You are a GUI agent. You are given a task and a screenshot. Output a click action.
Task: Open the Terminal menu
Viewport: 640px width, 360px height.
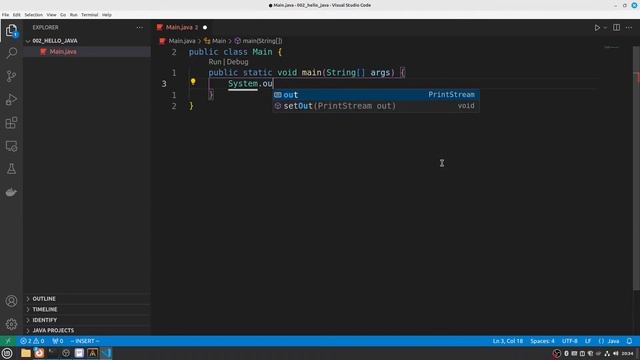click(x=89, y=15)
